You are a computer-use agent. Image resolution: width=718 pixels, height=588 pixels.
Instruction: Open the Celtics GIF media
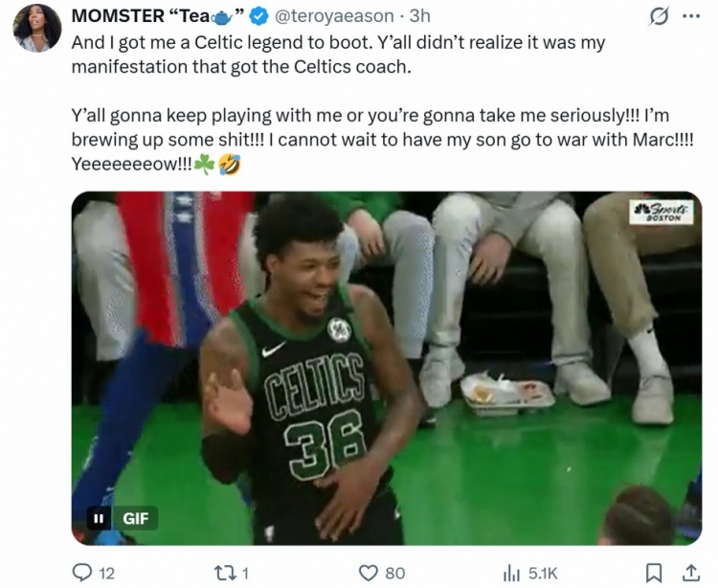[387, 368]
